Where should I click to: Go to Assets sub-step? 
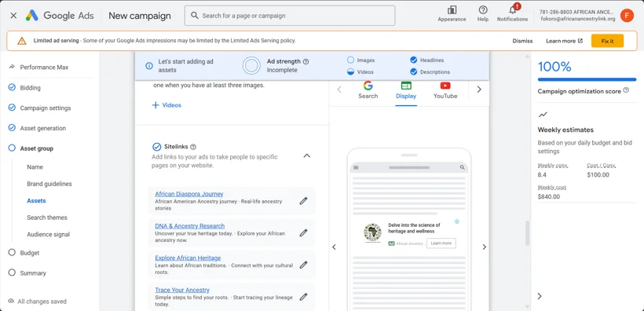36,201
